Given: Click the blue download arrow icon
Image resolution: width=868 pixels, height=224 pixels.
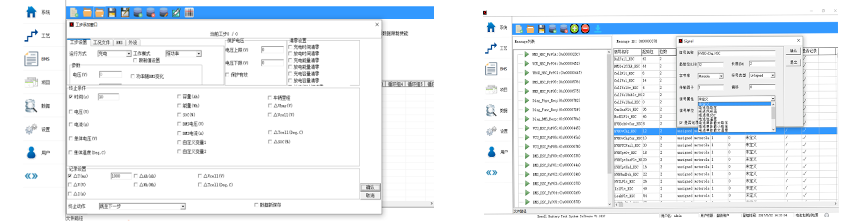Looking at the screenshot, I should coord(598,29).
